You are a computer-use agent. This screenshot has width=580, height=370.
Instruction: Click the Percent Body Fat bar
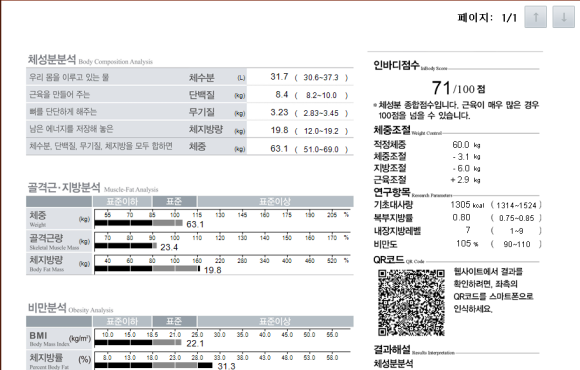(154, 366)
